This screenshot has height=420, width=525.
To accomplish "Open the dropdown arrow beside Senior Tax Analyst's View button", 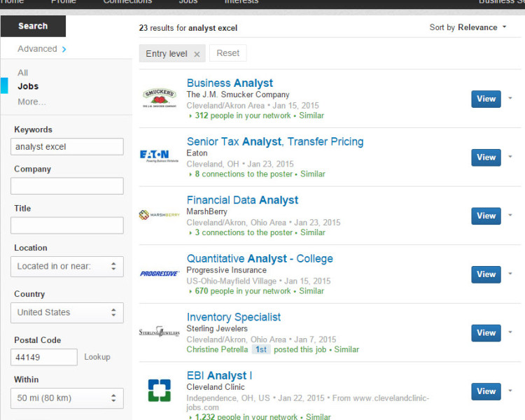I will click(x=510, y=156).
